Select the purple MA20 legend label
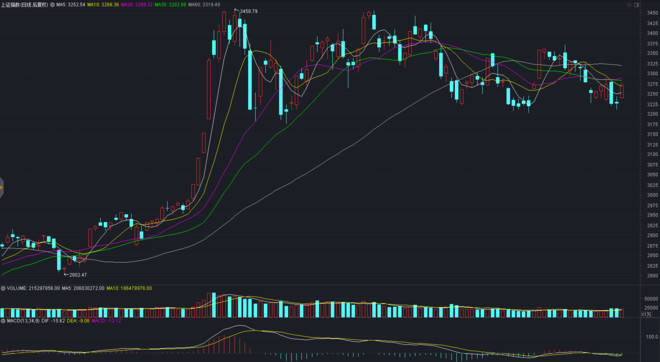 click(x=137, y=5)
